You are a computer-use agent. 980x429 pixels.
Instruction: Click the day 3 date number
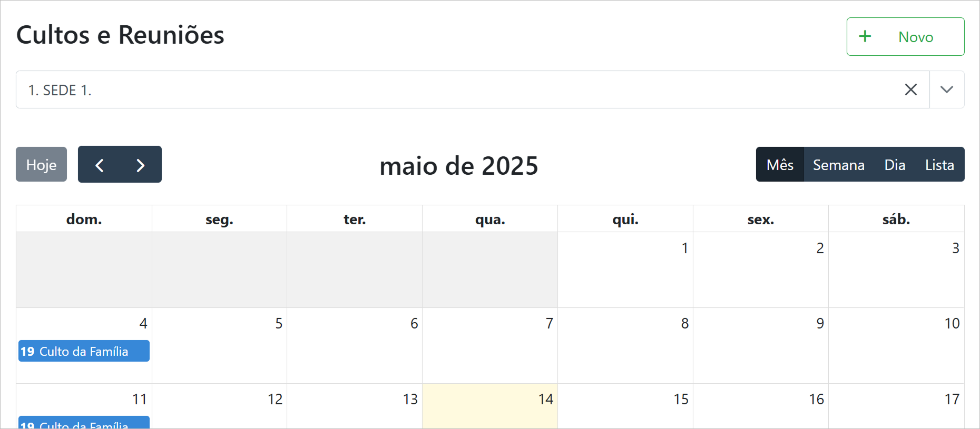tap(955, 248)
